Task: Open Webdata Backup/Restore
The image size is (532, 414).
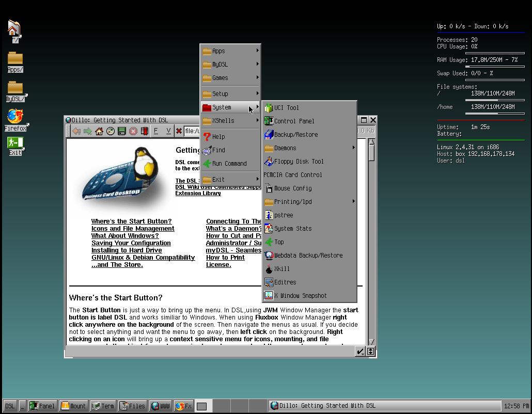Action: 309,256
